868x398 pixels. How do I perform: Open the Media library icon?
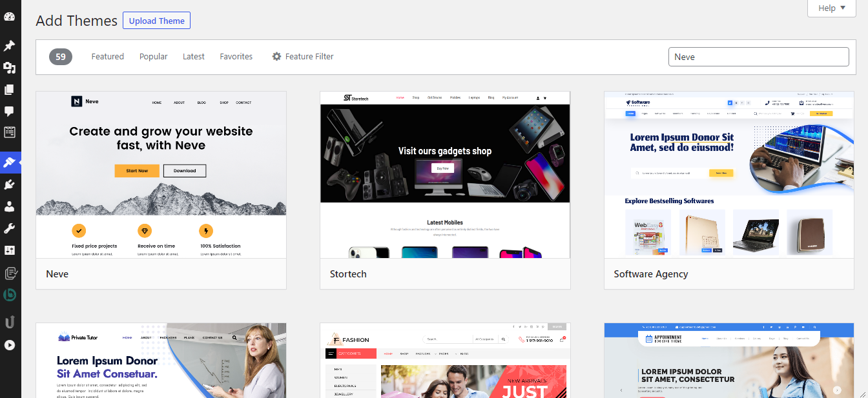10,68
